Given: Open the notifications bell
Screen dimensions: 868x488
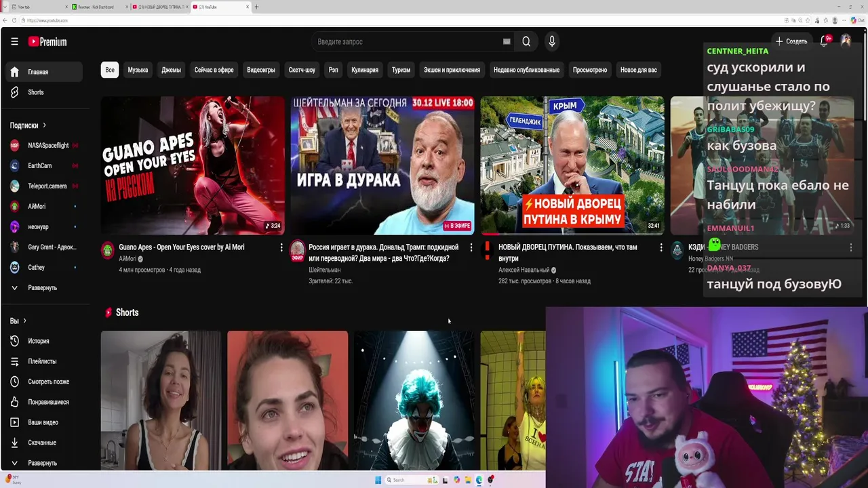Looking at the screenshot, I should (825, 41).
